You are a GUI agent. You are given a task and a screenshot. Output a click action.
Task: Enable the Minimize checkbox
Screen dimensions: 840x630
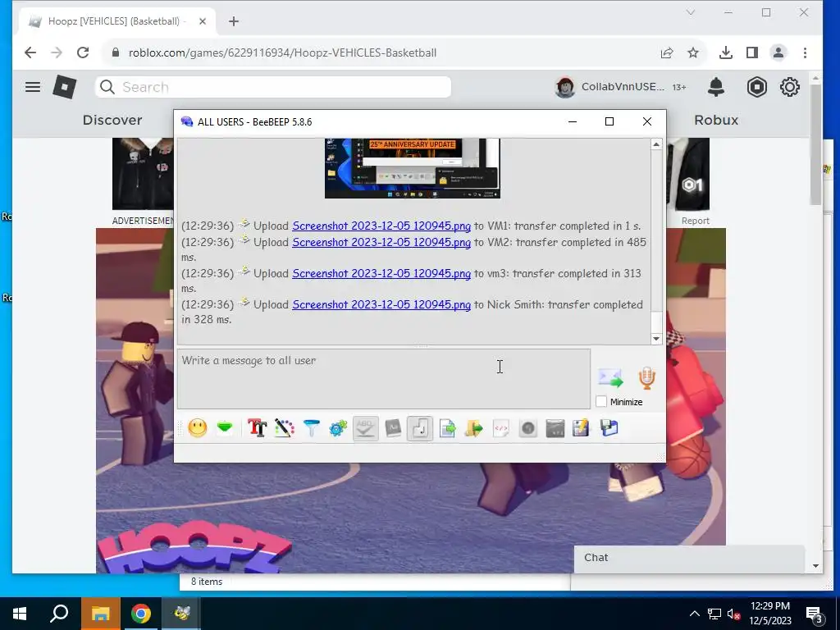[x=601, y=402]
